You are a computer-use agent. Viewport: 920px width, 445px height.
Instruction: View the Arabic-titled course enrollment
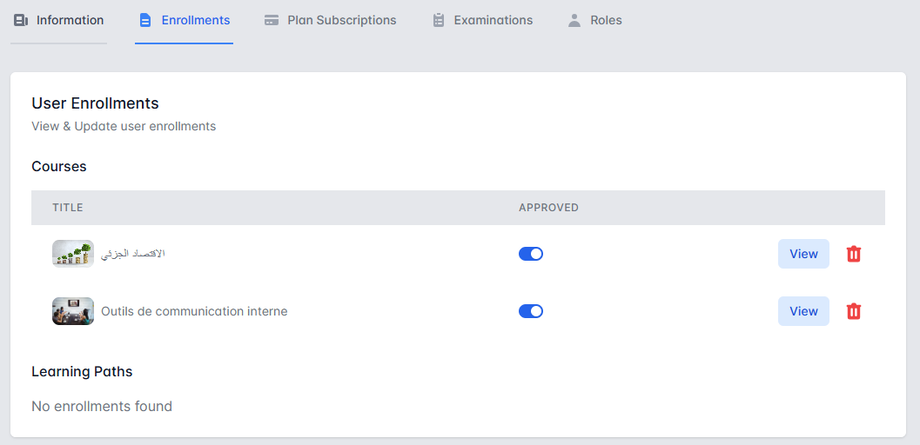click(803, 254)
